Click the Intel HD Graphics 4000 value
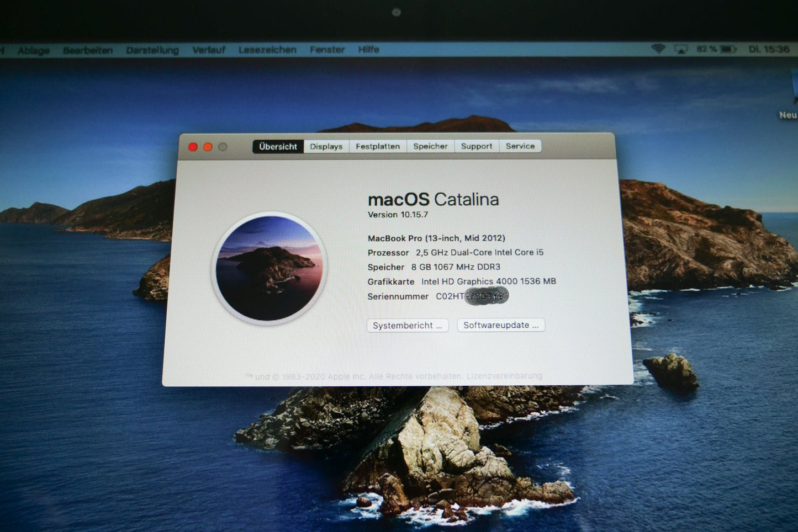The image size is (798, 532). 489,281
